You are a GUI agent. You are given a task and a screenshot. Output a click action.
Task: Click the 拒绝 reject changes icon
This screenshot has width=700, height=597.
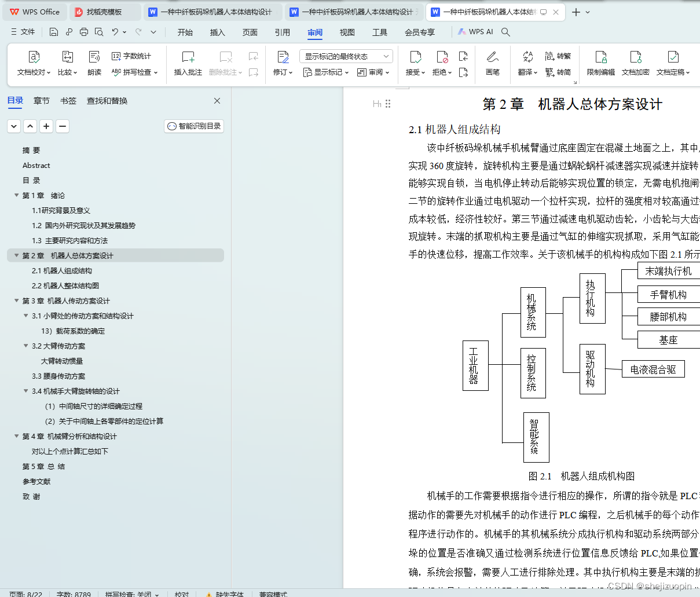tap(442, 57)
